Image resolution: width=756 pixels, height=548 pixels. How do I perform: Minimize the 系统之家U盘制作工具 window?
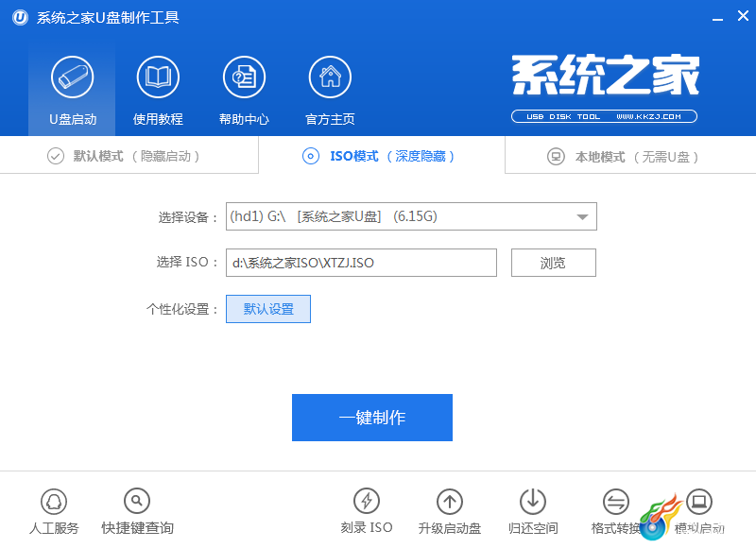click(x=718, y=18)
